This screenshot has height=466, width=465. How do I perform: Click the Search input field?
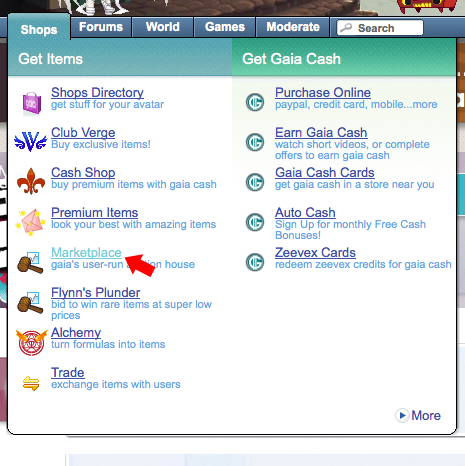380,28
